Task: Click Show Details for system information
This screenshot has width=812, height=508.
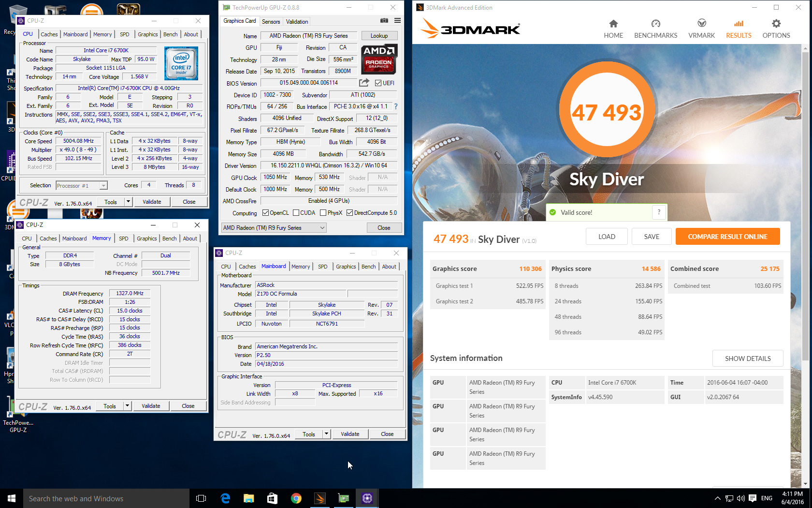Action: 748,359
